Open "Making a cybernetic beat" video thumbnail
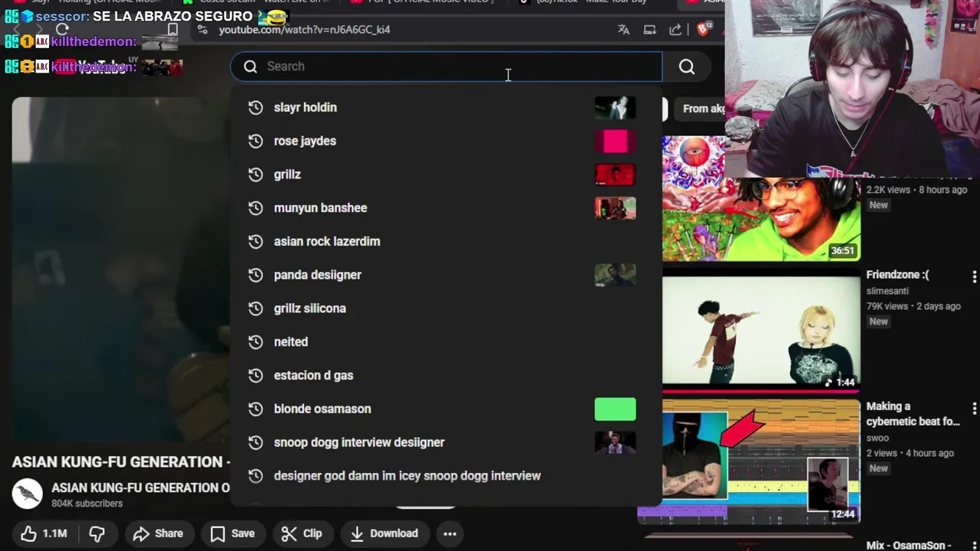Viewport: 980px width, 551px height. [x=761, y=461]
